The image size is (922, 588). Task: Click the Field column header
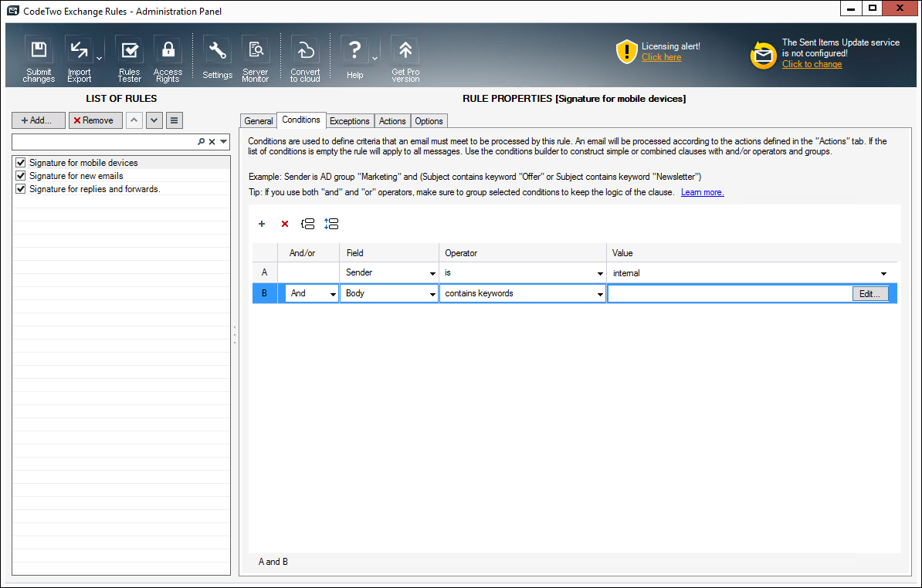389,253
